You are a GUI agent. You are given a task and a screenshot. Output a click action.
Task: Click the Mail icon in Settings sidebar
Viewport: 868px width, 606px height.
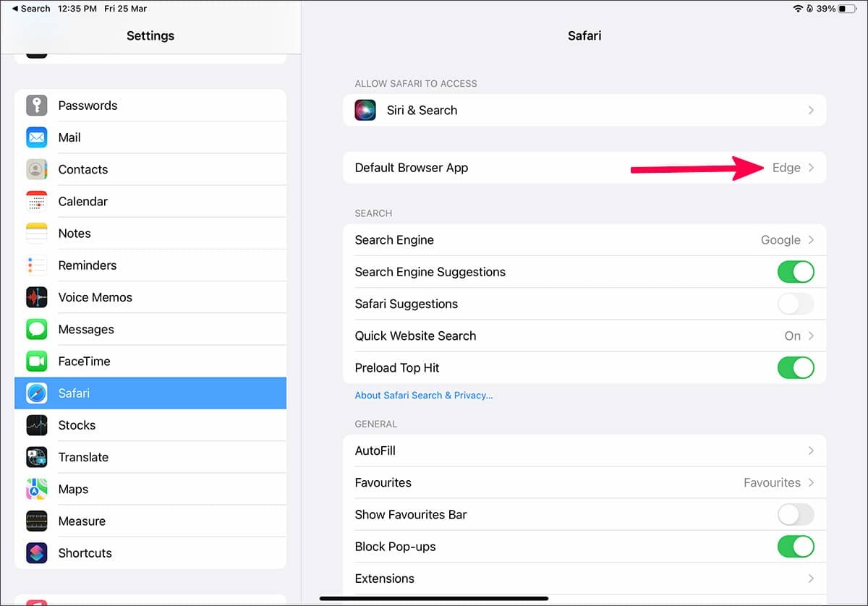[x=37, y=137]
